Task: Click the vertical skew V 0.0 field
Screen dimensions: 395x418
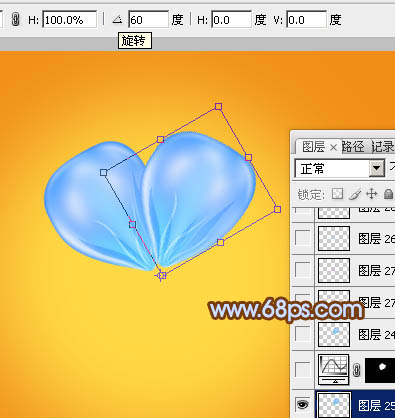Action: click(306, 20)
